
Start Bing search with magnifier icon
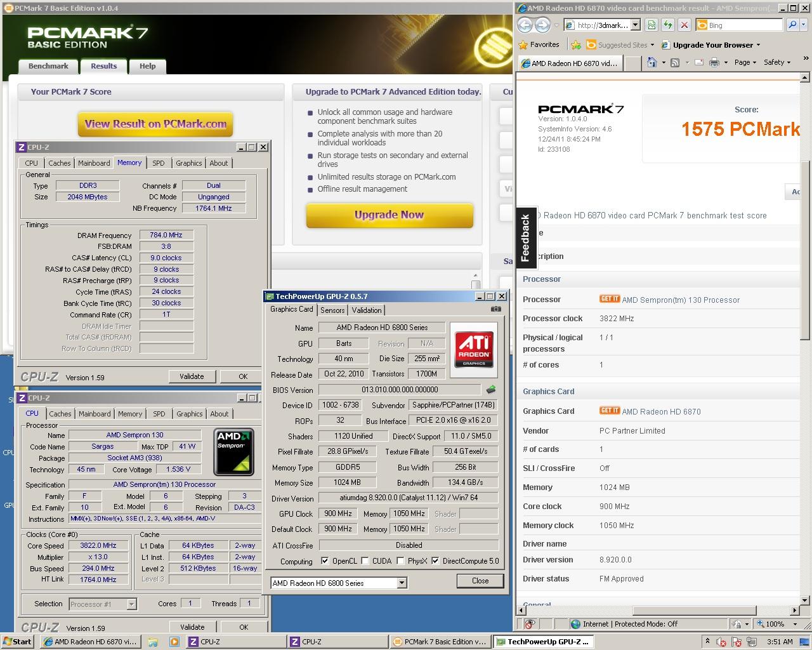792,25
